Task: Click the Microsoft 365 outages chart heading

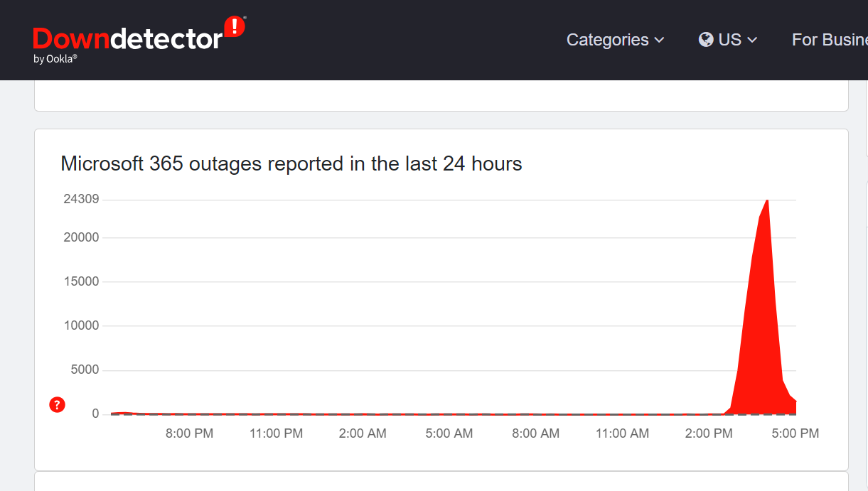Action: click(291, 163)
